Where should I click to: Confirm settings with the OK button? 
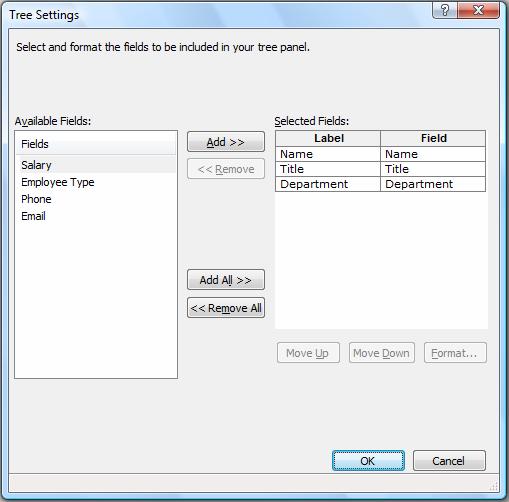coord(368,461)
